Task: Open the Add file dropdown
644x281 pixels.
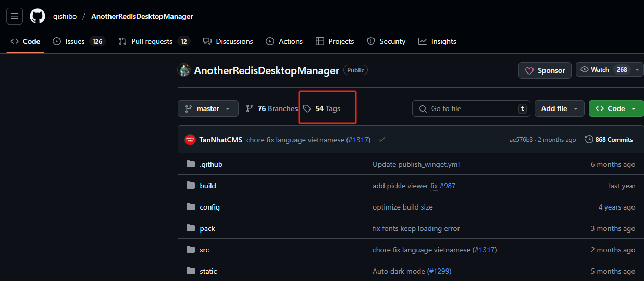Action: (x=559, y=108)
